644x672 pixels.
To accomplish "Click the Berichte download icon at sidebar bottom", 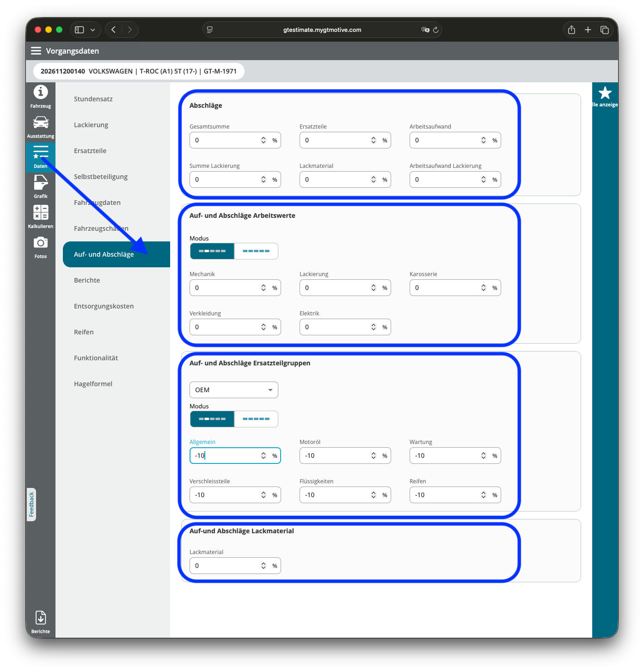I will (41, 622).
